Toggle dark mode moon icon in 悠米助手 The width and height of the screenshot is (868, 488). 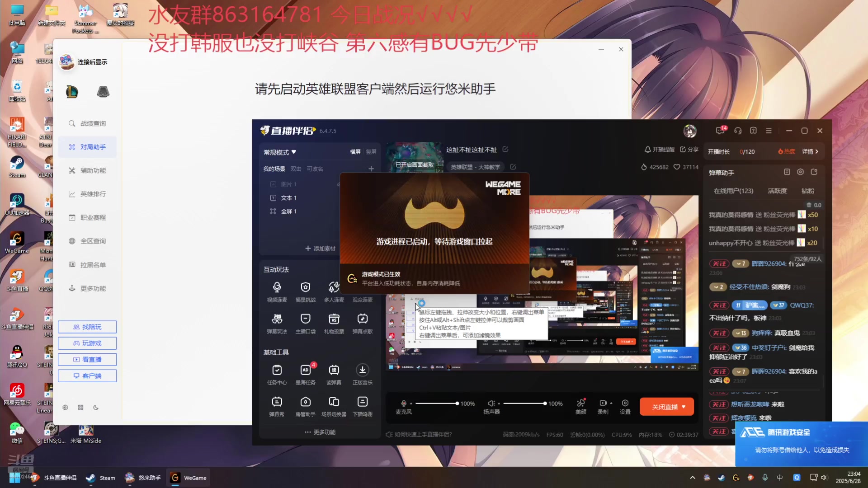(x=96, y=407)
